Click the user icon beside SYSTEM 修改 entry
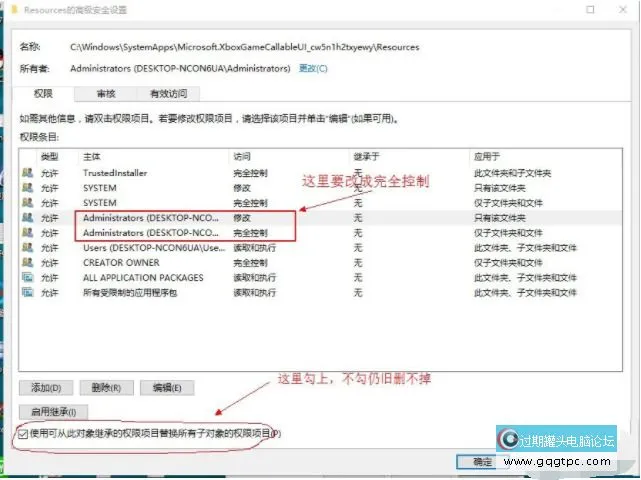Screen dimensions: 641x480 coord(27,188)
